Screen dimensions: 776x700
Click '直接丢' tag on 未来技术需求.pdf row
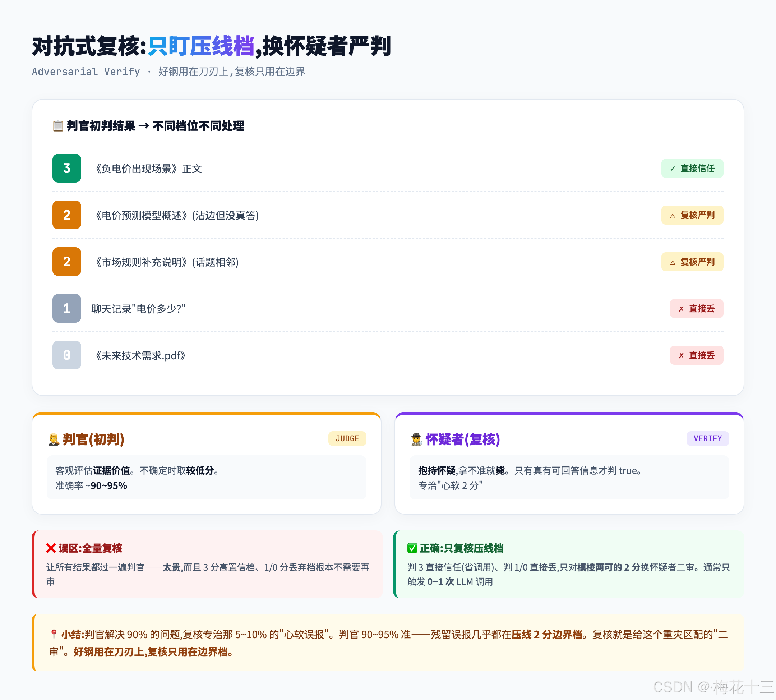coord(696,355)
